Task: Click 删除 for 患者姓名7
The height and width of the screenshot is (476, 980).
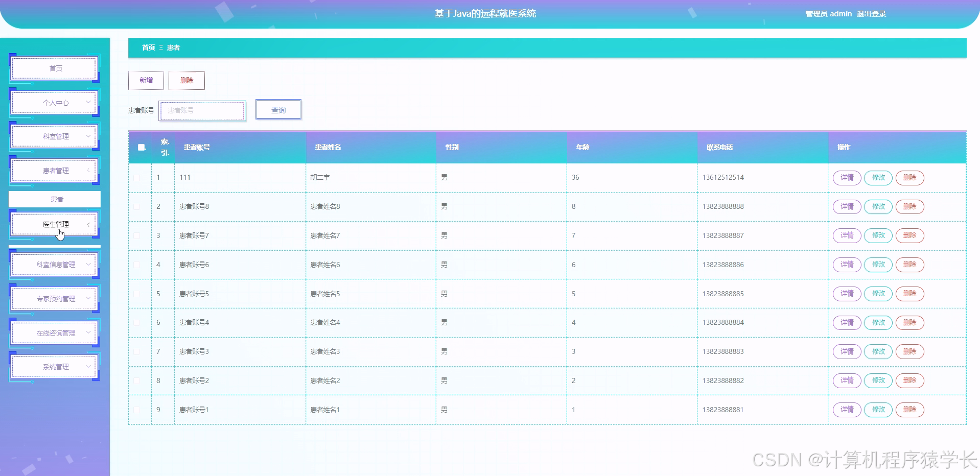Action: pyautogui.click(x=909, y=235)
